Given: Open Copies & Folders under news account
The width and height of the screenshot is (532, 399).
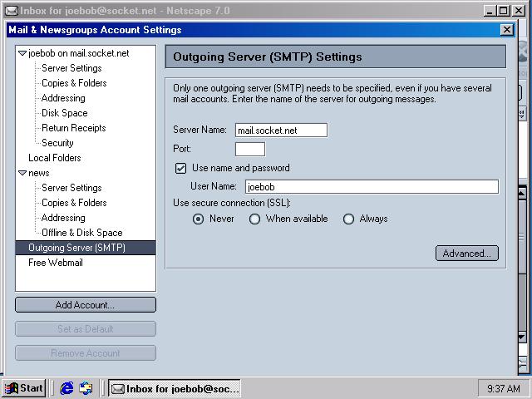Looking at the screenshot, I should pos(74,203).
